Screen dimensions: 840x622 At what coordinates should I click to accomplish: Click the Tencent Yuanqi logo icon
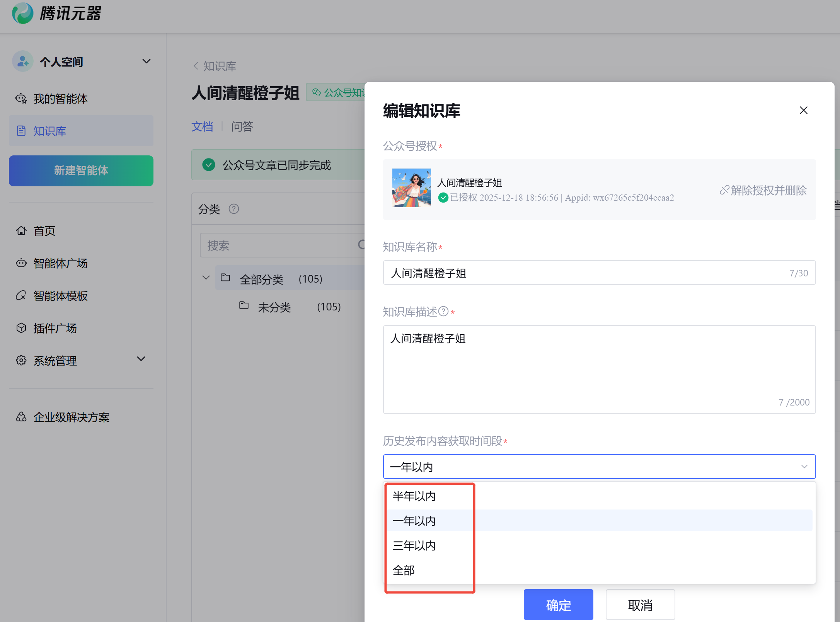22,13
